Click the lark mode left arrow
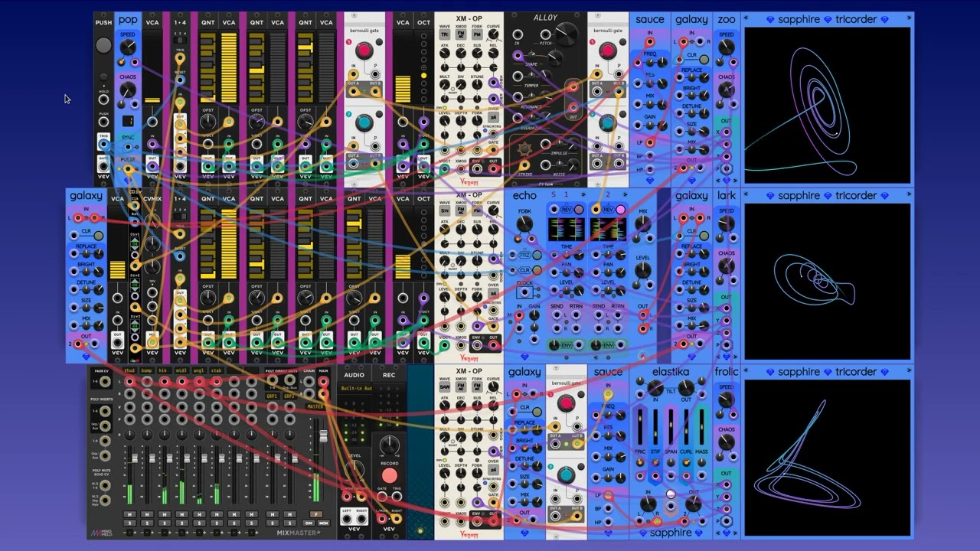The image size is (980, 551). pyautogui.click(x=718, y=356)
